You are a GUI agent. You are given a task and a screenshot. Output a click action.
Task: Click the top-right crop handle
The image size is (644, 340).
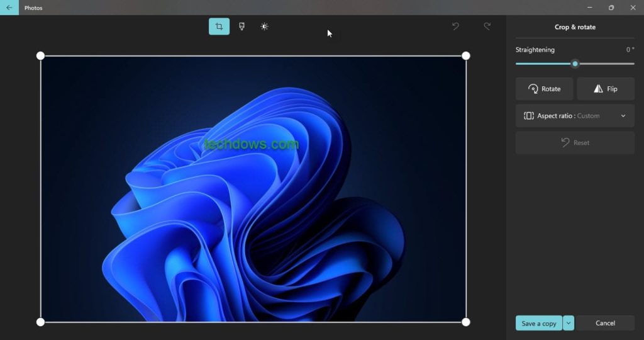point(466,56)
